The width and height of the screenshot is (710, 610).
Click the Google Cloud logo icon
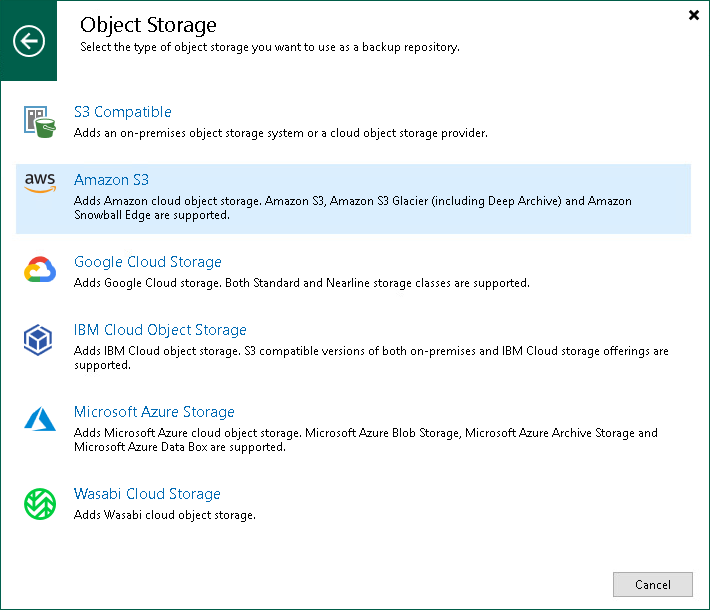click(40, 271)
